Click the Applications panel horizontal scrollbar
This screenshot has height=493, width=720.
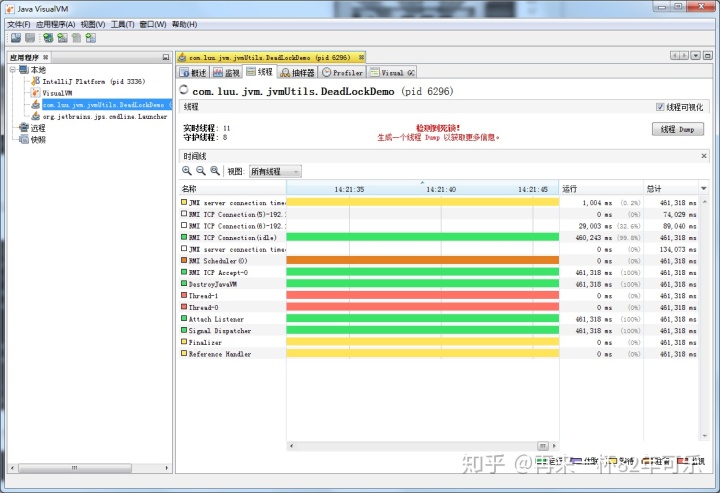(74, 468)
